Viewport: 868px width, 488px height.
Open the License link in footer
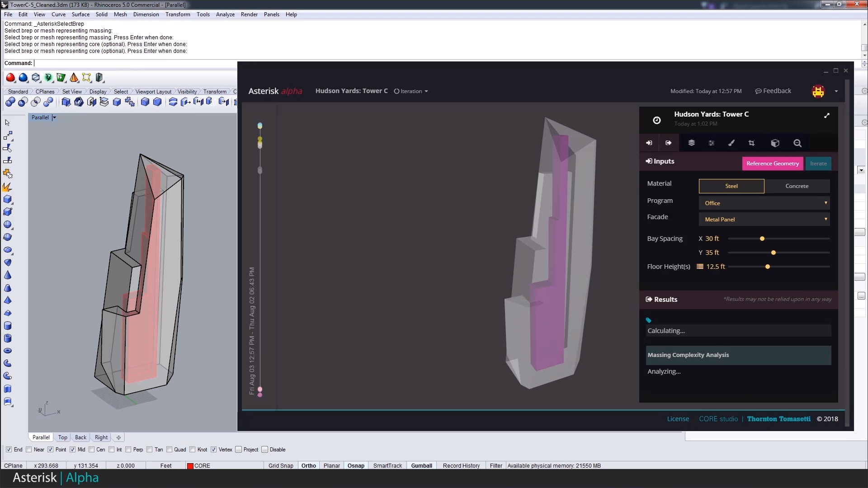click(x=678, y=419)
